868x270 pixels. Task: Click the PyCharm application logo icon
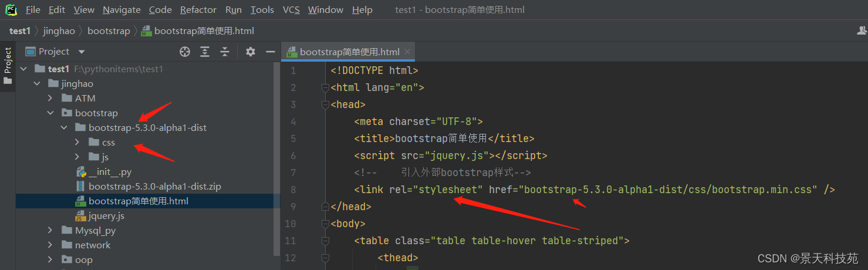[11, 9]
